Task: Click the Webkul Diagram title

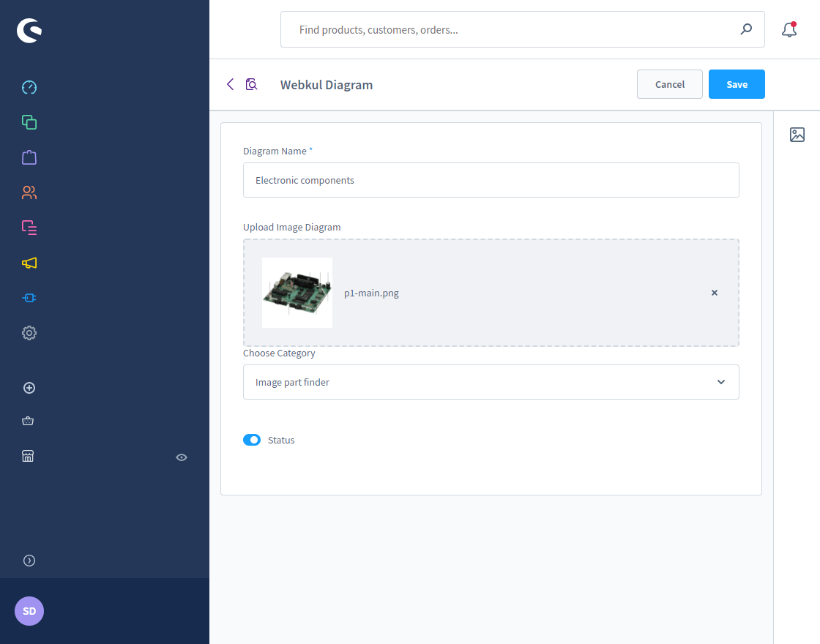Action: 327,85
